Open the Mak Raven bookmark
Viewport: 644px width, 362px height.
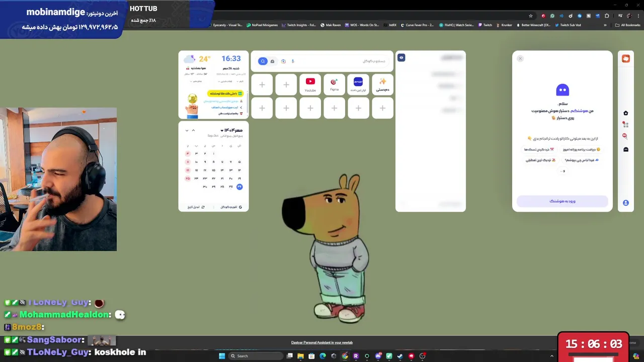click(331, 25)
